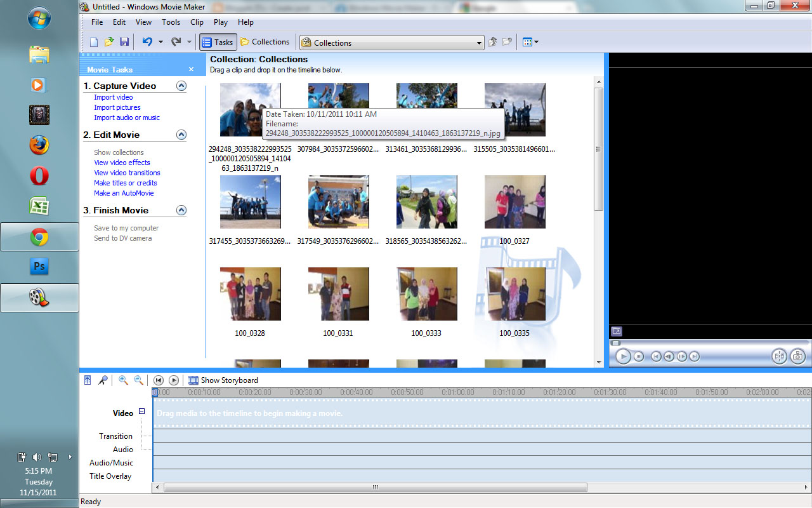Click the Narrate Timeline microphone icon
The image size is (812, 508).
click(x=103, y=380)
